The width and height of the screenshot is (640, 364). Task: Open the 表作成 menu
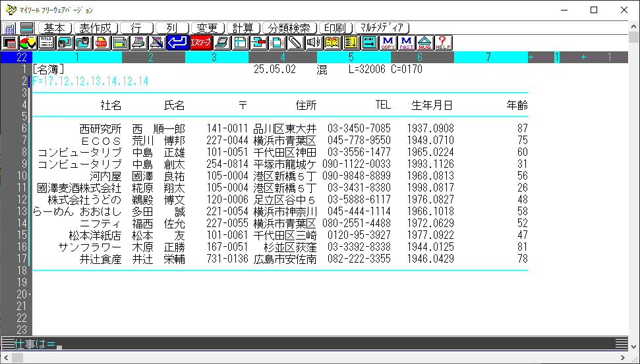pos(96,28)
